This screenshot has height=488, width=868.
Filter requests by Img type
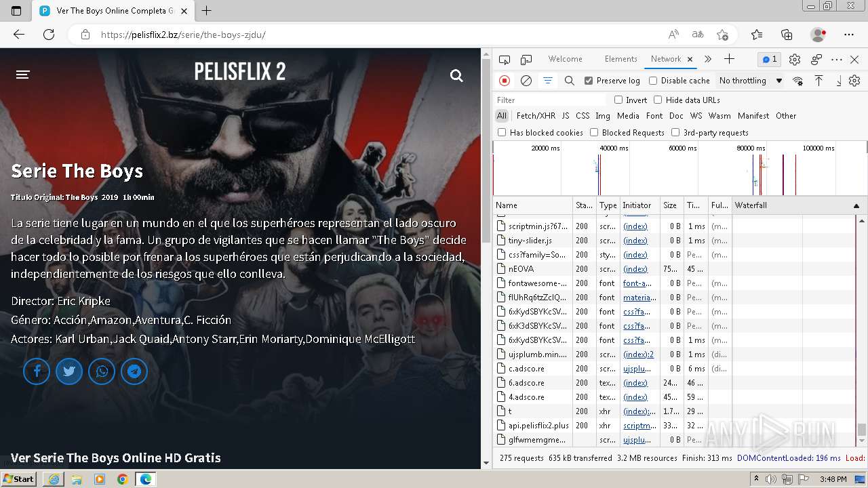pos(603,116)
